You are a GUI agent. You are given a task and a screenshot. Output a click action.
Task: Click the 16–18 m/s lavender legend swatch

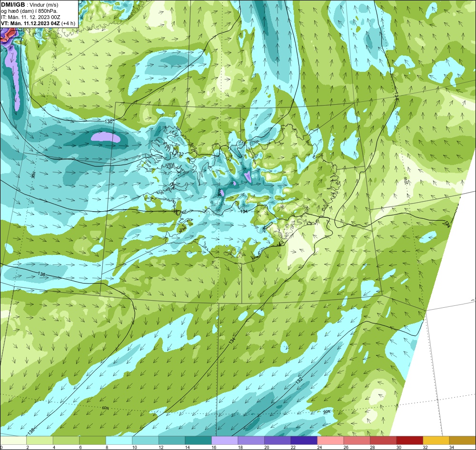(225, 440)
